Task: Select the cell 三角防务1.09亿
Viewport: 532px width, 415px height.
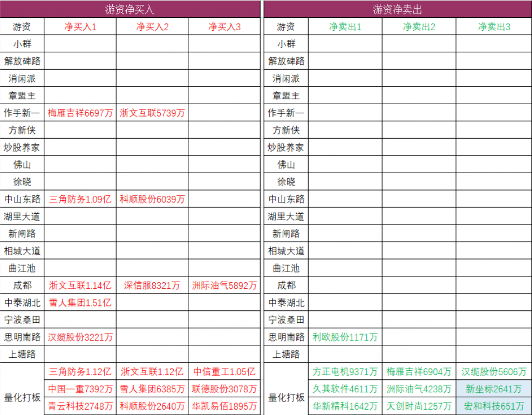Action: (80, 199)
